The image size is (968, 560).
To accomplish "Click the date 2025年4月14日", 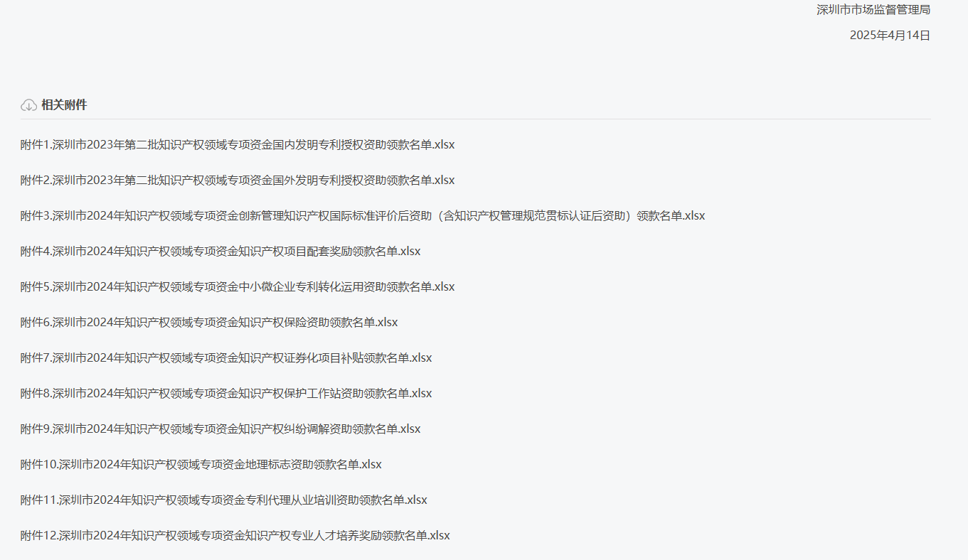I will tap(890, 36).
